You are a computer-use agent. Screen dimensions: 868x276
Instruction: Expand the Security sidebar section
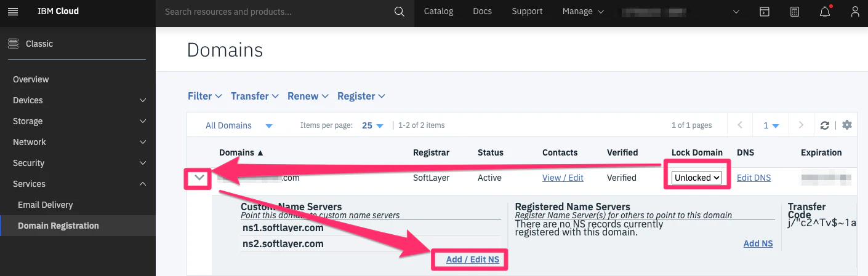point(78,163)
